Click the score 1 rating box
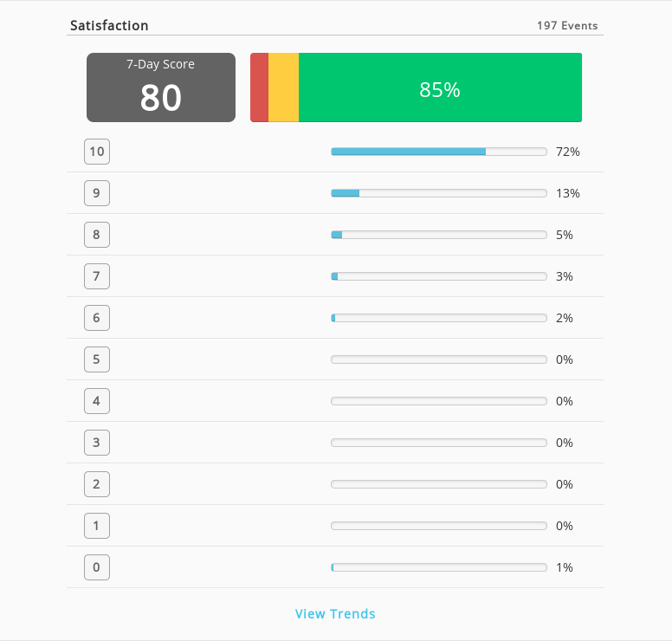The height and width of the screenshot is (641, 672). [x=97, y=526]
